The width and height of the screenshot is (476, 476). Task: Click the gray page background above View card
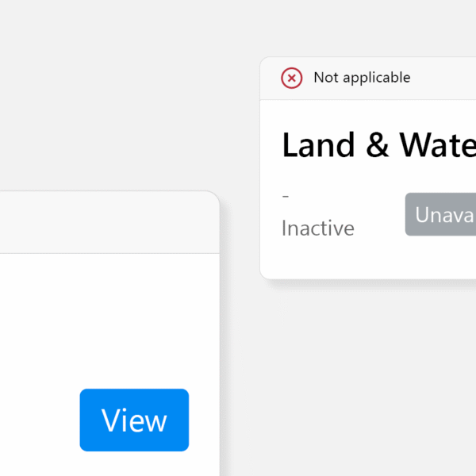click(103, 119)
